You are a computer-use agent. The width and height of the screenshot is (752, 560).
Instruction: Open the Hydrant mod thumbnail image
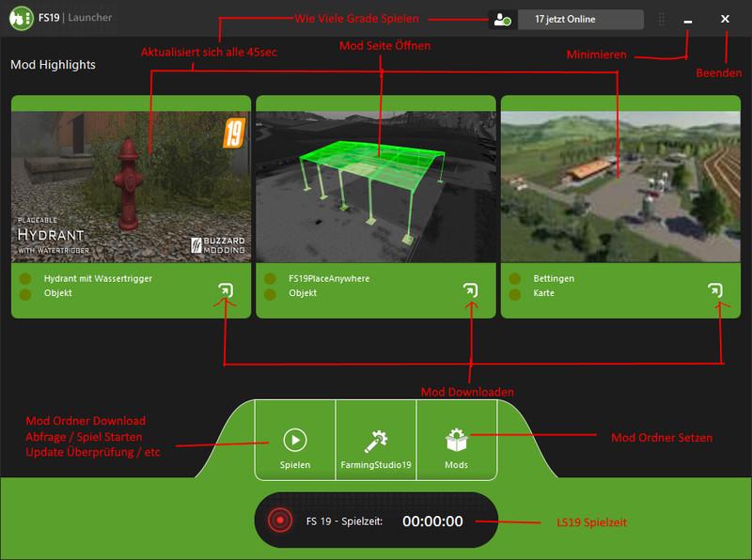point(131,187)
